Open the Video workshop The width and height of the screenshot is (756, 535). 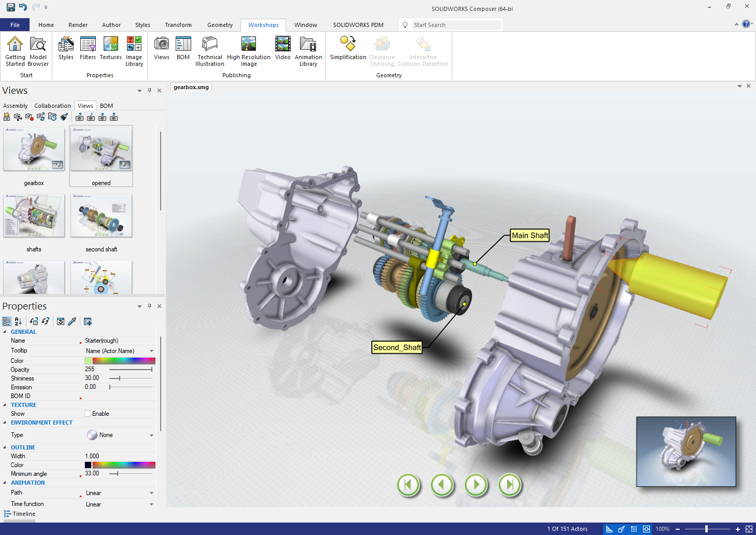(283, 48)
